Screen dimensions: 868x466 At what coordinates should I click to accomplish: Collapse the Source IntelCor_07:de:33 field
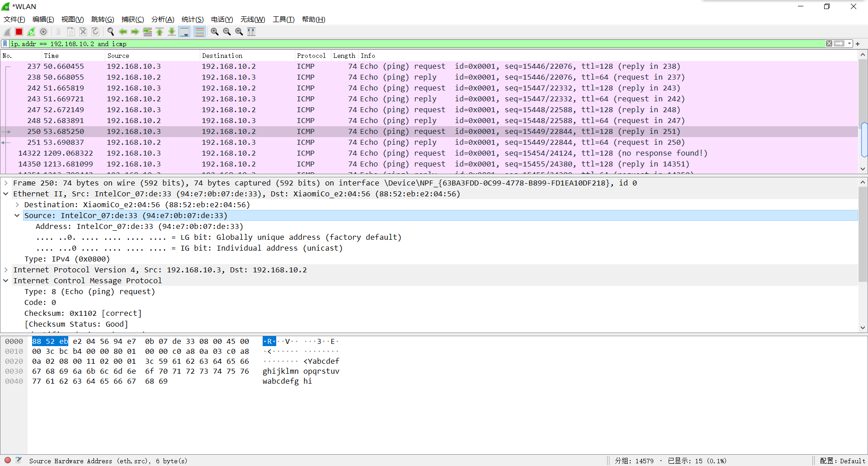pos(17,215)
